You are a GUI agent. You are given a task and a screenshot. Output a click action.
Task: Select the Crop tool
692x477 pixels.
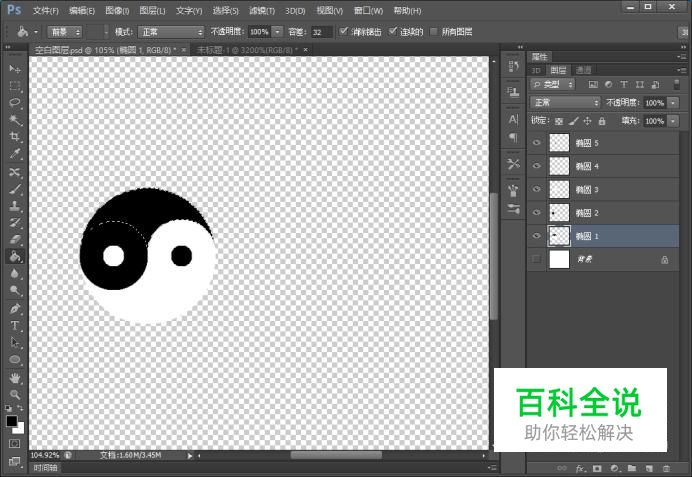click(15, 137)
